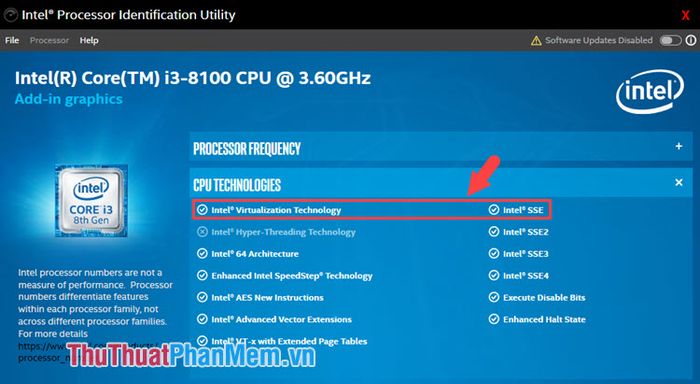The width and height of the screenshot is (700, 384).
Task: Click the check icon beside Intel Virtualization Technology
Action: (x=202, y=209)
